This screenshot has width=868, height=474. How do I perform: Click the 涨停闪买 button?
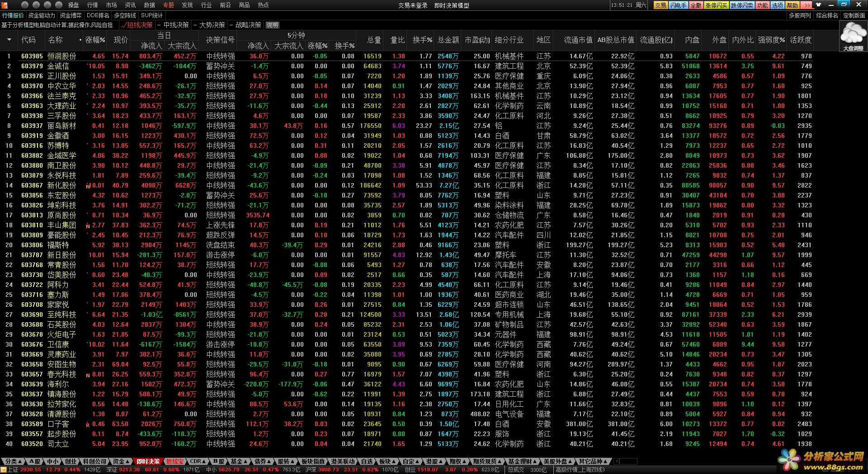716,5
